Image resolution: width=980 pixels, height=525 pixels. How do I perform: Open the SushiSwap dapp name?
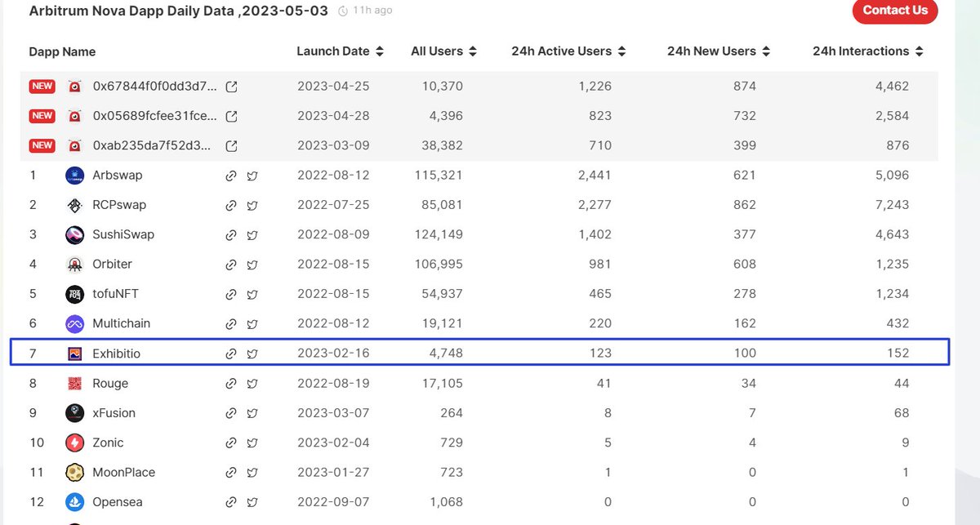123,234
